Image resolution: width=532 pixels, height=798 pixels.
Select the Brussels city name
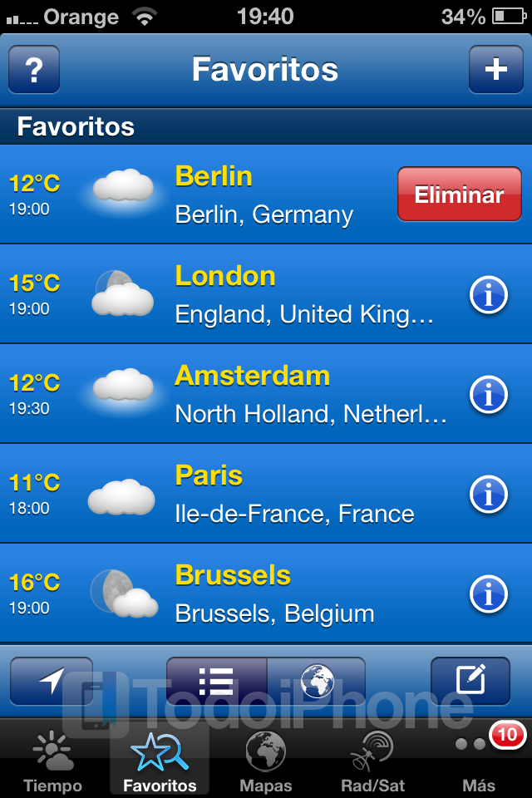pos(233,575)
